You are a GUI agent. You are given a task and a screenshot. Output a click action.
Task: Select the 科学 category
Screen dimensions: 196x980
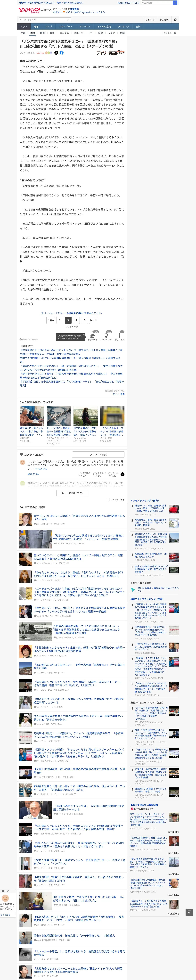(100, 33)
